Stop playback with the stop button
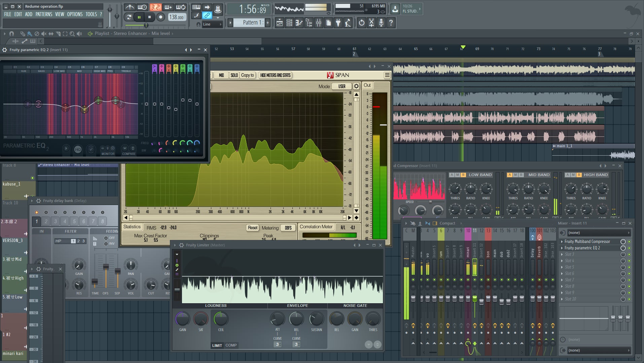 point(149,17)
